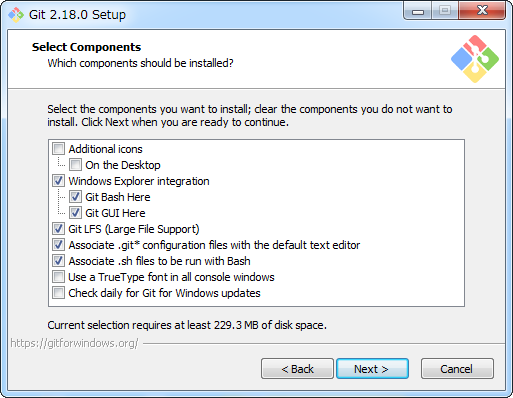Screen dimensions: 513x398
Task: Minimize the Git Setup window
Action: click(x=418, y=11)
